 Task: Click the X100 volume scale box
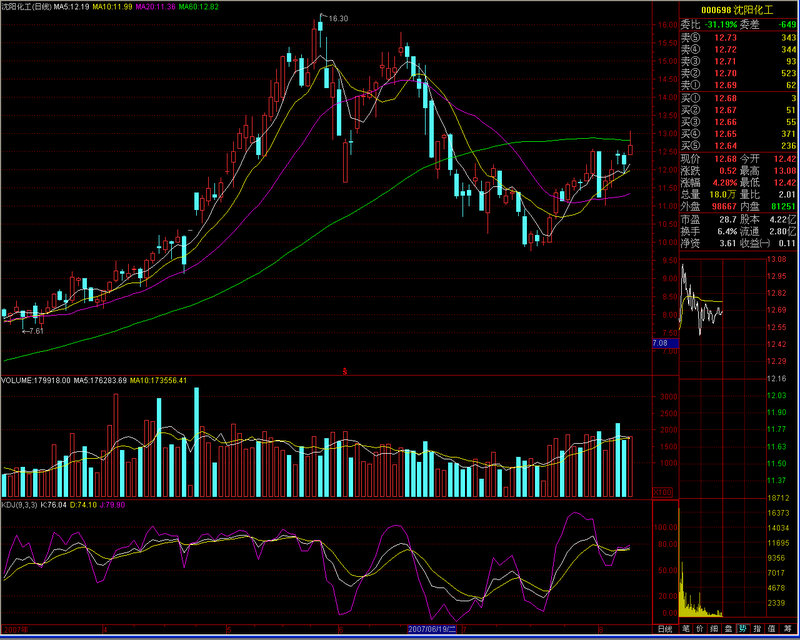[x=662, y=491]
